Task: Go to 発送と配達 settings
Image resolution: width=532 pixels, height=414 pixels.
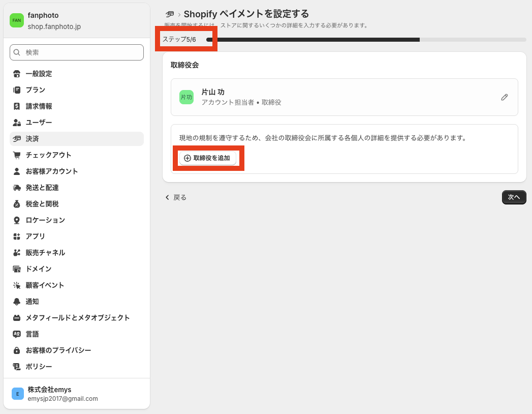Action: 77,188
